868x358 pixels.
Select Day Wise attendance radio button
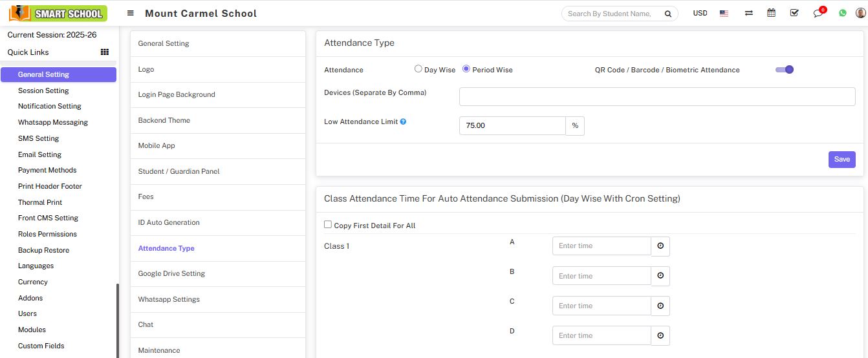pyautogui.click(x=418, y=69)
